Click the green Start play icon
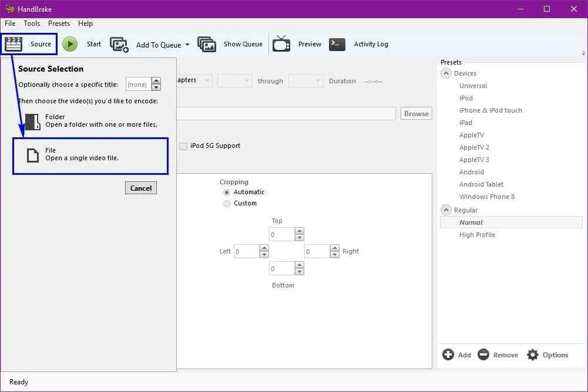 [x=70, y=44]
